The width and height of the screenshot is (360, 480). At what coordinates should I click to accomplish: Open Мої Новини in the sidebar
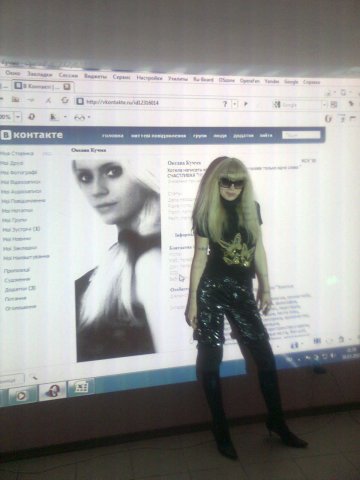(17, 239)
